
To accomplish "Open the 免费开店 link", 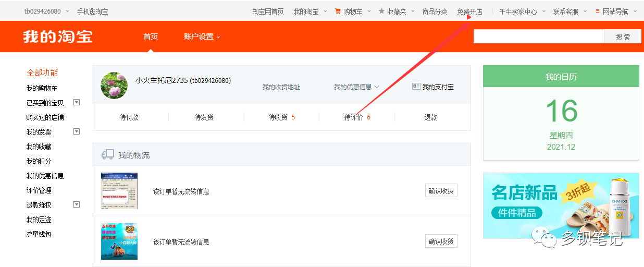I will [x=469, y=11].
